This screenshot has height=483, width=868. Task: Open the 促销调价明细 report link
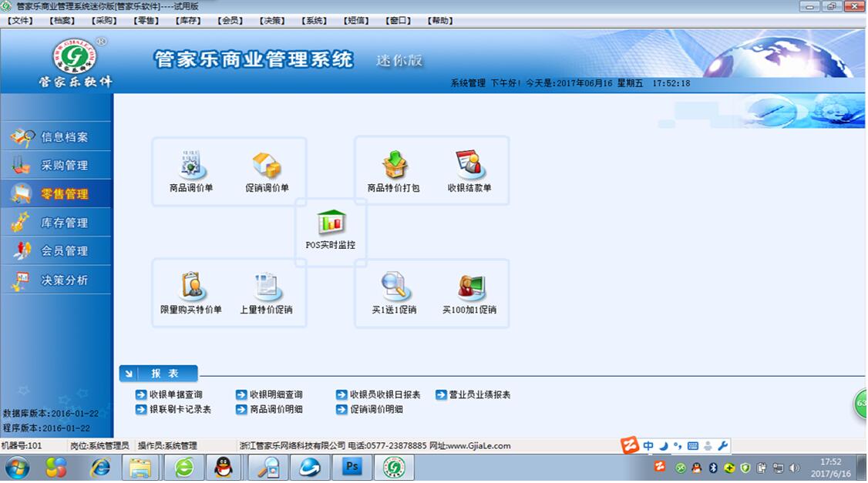370,409
